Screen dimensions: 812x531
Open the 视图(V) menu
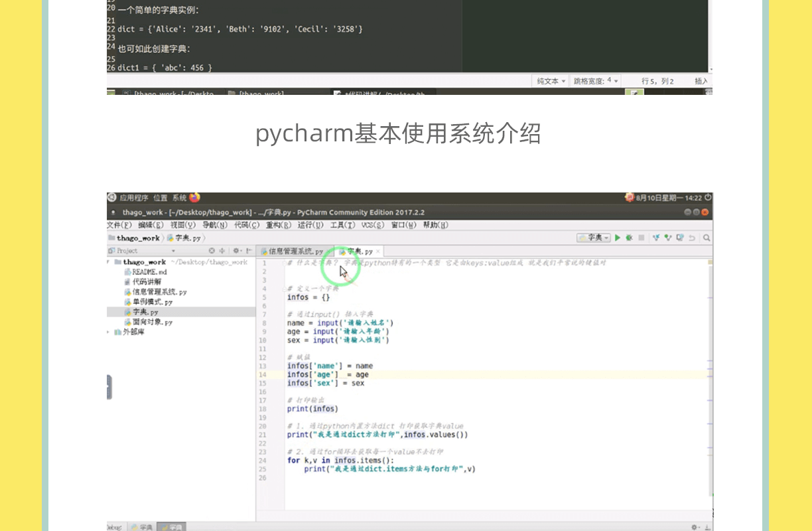pos(182,225)
